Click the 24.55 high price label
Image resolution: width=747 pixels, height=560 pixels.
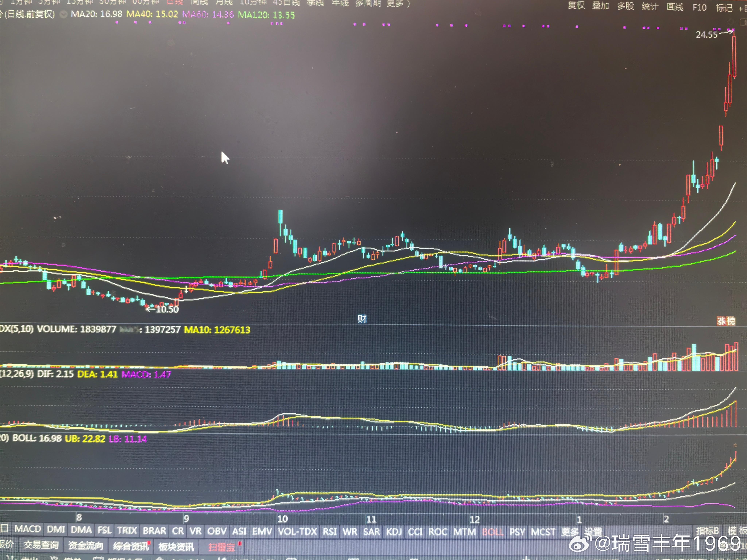707,35
